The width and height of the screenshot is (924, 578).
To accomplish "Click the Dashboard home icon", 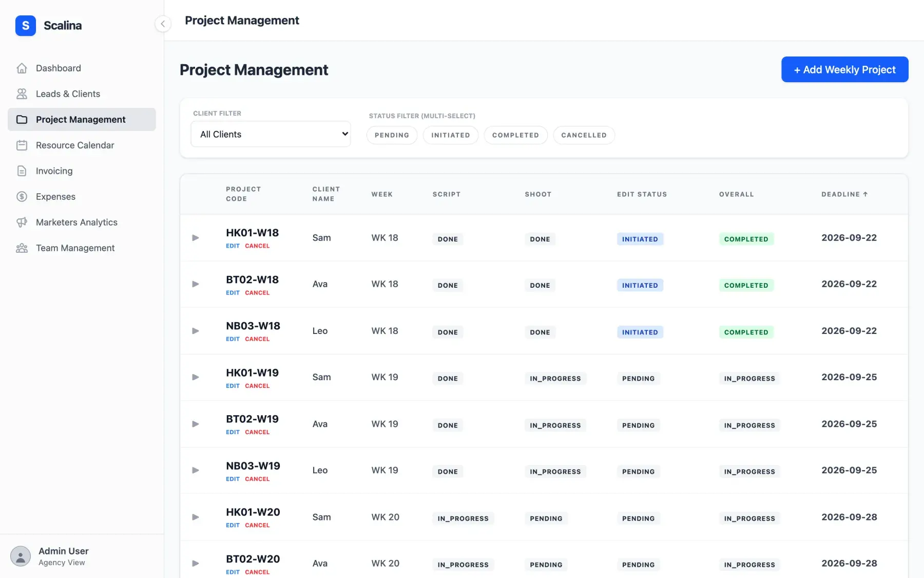I will click(x=22, y=68).
